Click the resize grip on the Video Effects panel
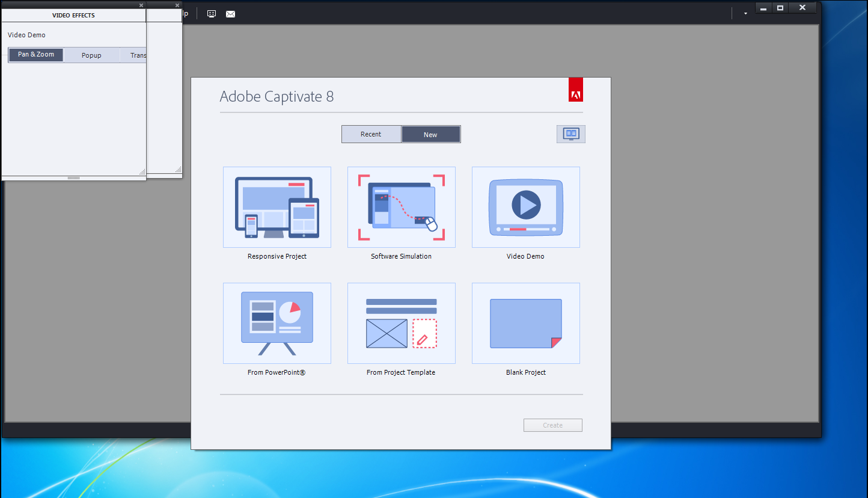This screenshot has width=868, height=498. point(142,172)
